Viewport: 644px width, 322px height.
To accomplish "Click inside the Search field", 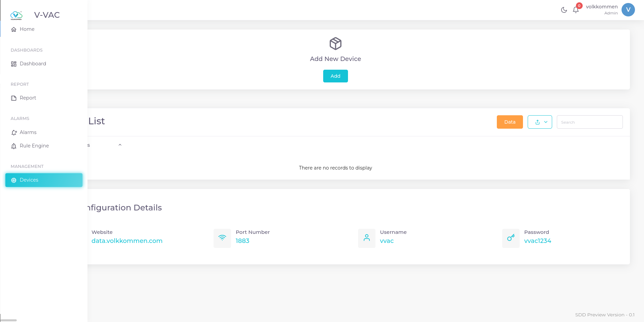I will (x=589, y=122).
